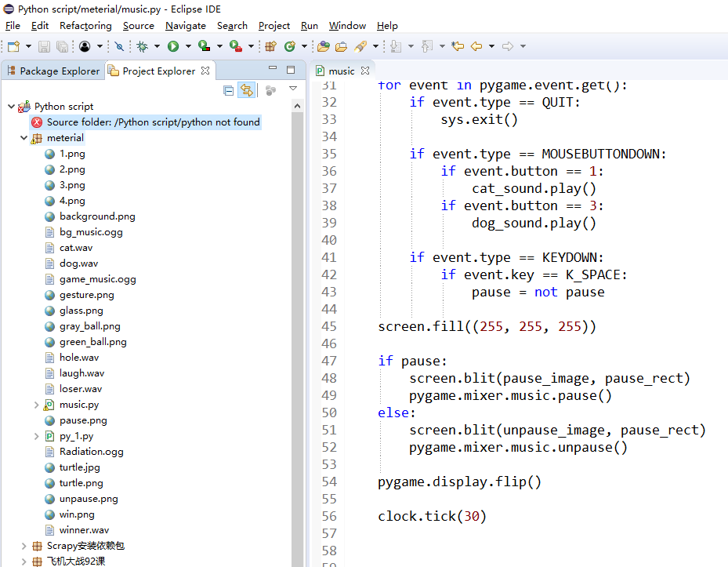Run the script with green Run button
This screenshot has height=567, width=728.
click(173, 47)
